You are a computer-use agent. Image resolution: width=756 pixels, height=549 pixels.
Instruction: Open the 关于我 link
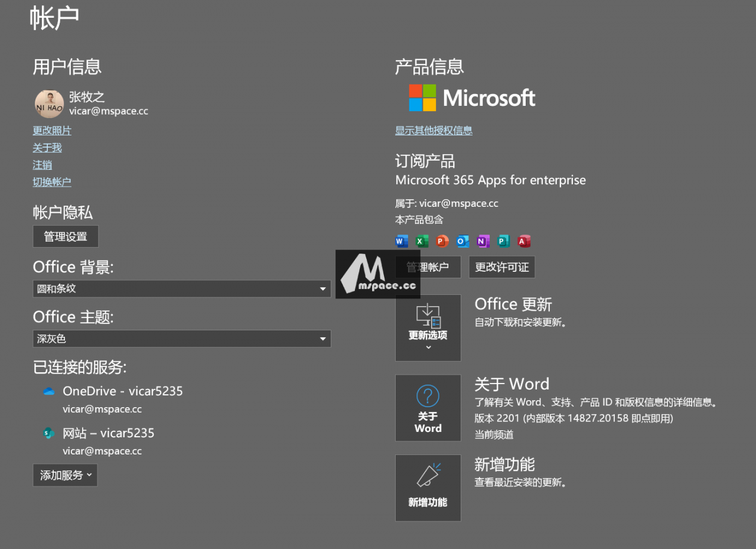coord(47,148)
